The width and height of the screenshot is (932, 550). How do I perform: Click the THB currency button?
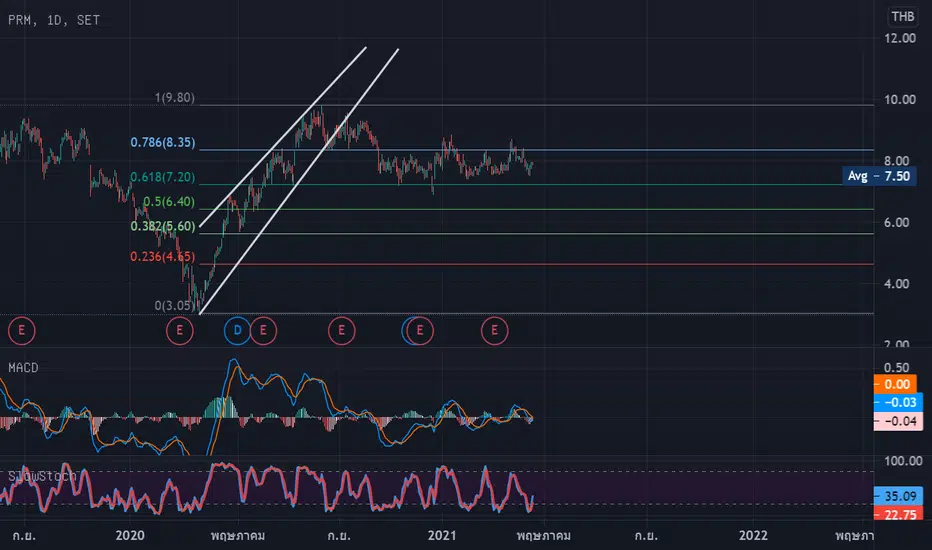click(x=902, y=17)
